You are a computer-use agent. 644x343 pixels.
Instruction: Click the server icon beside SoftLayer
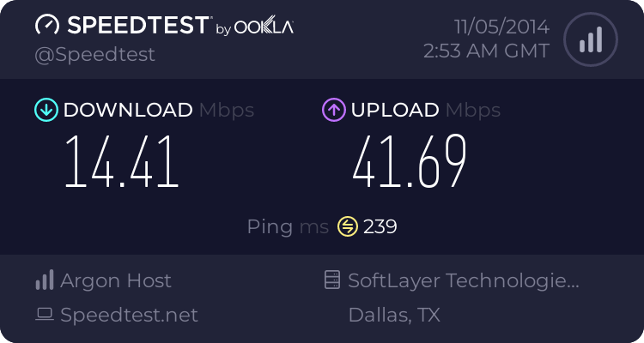click(x=331, y=280)
